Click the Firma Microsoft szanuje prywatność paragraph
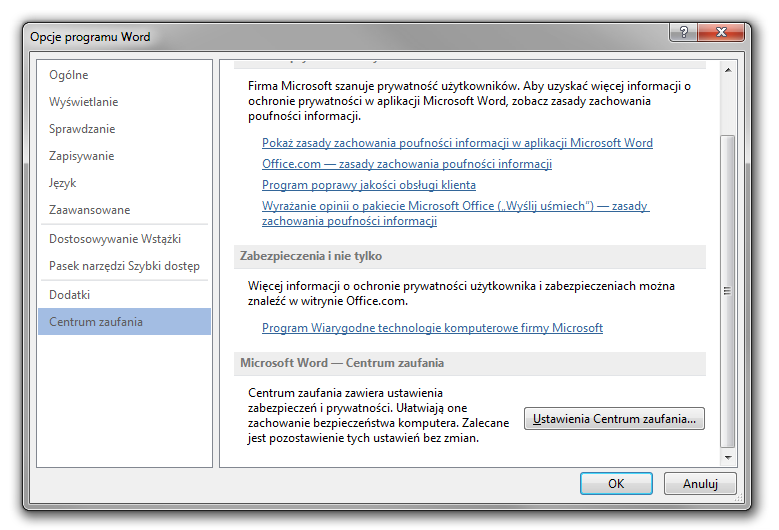 (469, 101)
